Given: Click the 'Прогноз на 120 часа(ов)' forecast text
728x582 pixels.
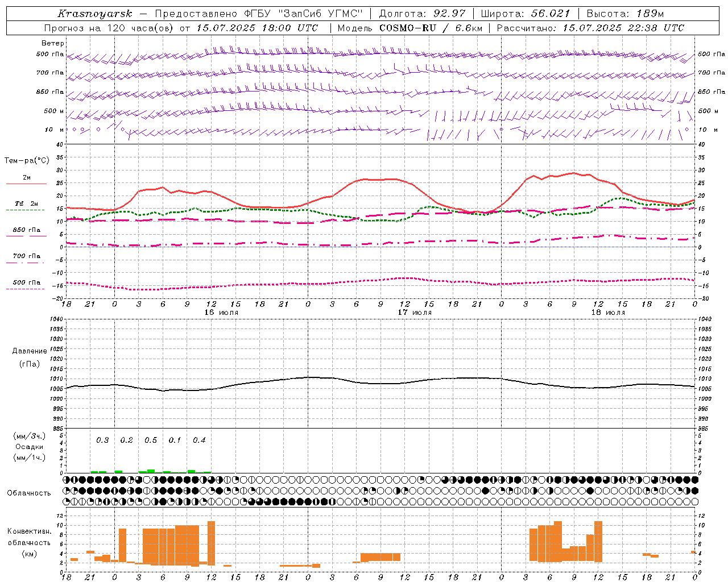Looking at the screenshot, I should 109,28.
